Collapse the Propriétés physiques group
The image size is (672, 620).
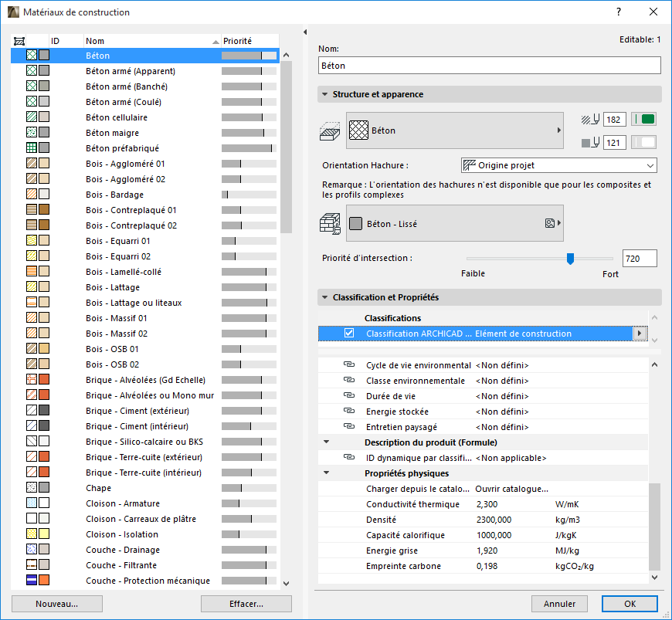click(326, 473)
